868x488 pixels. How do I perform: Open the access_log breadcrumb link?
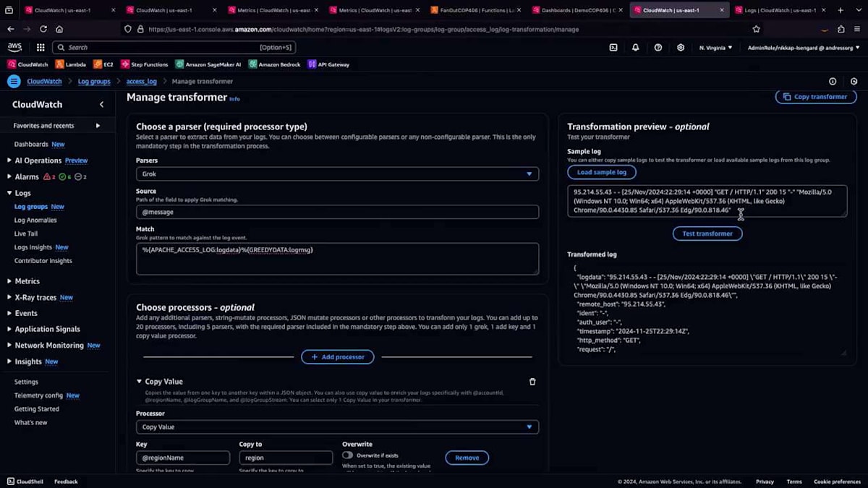tap(141, 82)
